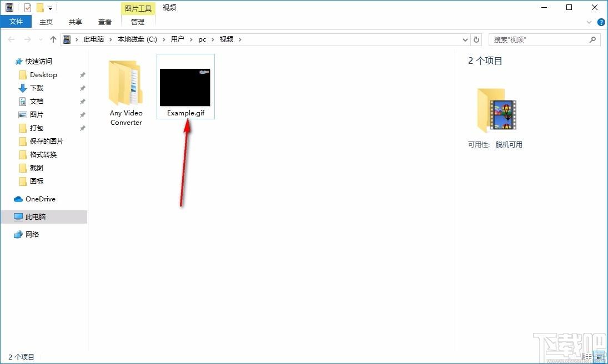This screenshot has width=608, height=364.
Task: Switch to the 共享 ribbon tab
Action: (x=75, y=22)
